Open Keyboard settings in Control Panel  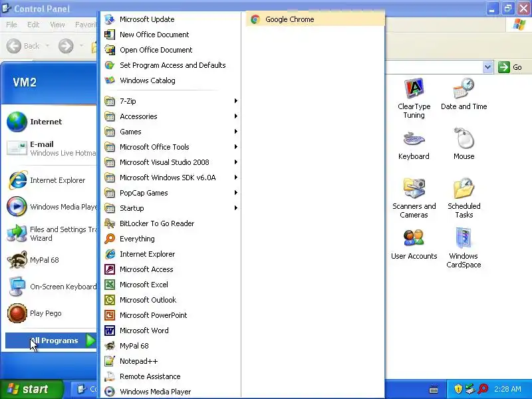[x=414, y=144]
